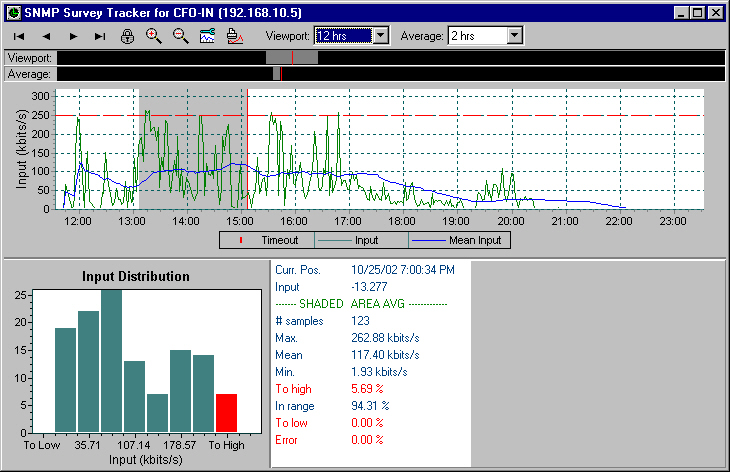Toggle the Input legend entry
This screenshot has height=472, width=730.
point(360,240)
